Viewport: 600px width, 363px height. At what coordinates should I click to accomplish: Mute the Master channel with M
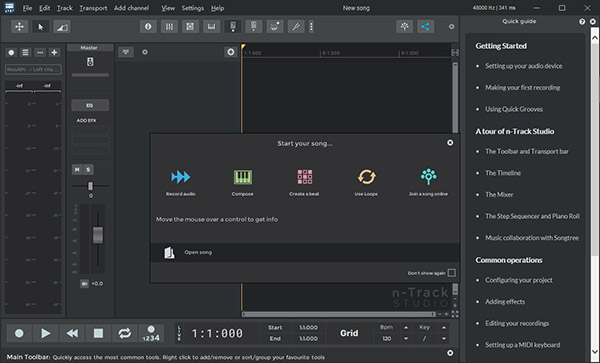point(77,169)
